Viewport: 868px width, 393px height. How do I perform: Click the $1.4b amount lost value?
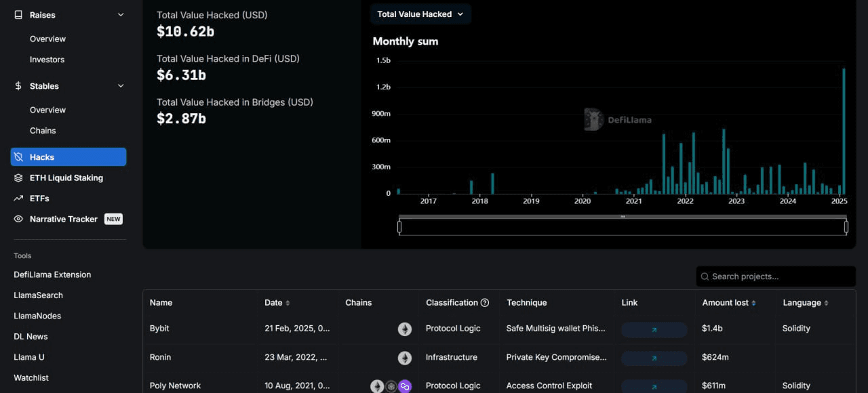[x=713, y=329]
